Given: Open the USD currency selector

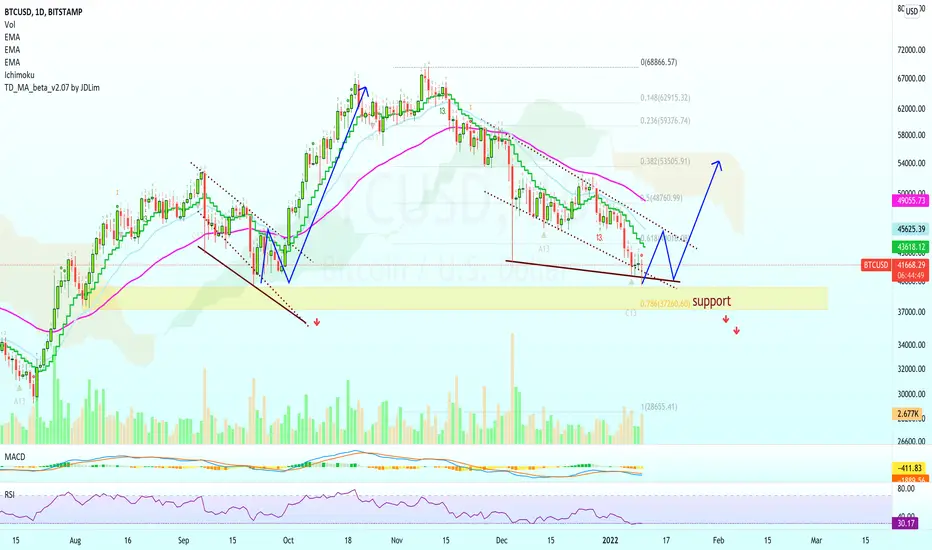Looking at the screenshot, I should click(912, 12).
